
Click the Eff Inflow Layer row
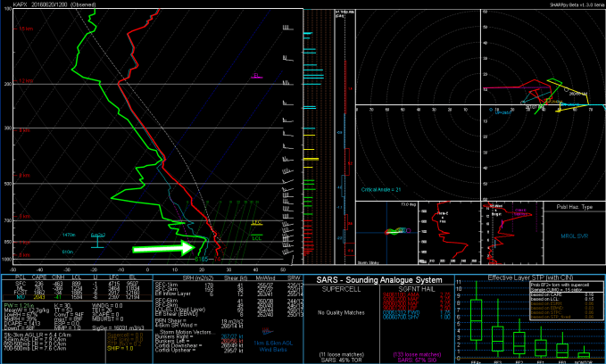[x=228, y=294]
